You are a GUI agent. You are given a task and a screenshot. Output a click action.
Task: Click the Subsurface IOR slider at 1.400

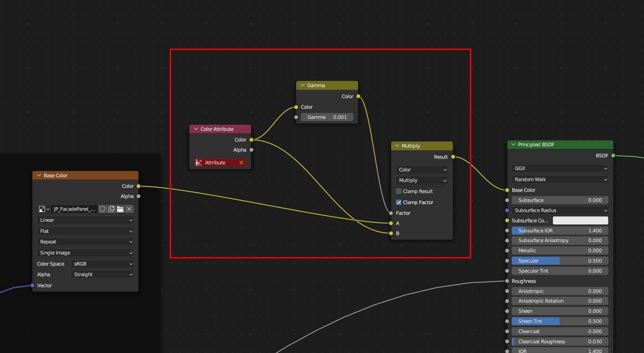560,231
